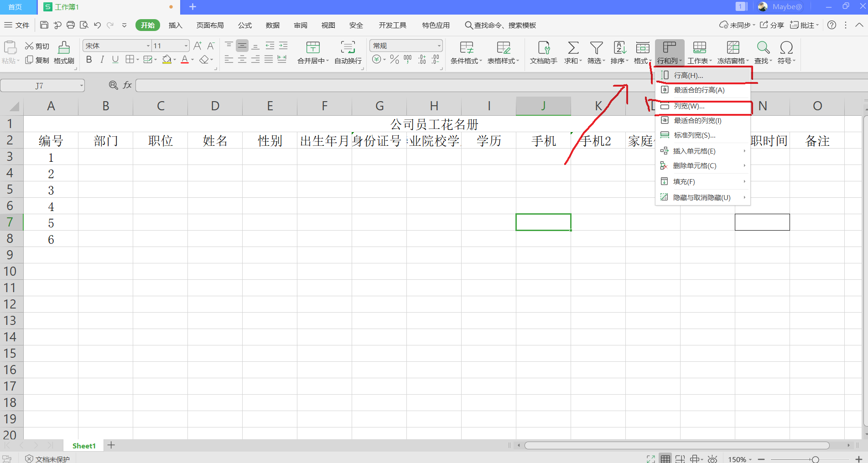This screenshot has width=868, height=463.
Task: Click the red font color A swatch
Action: (x=185, y=59)
